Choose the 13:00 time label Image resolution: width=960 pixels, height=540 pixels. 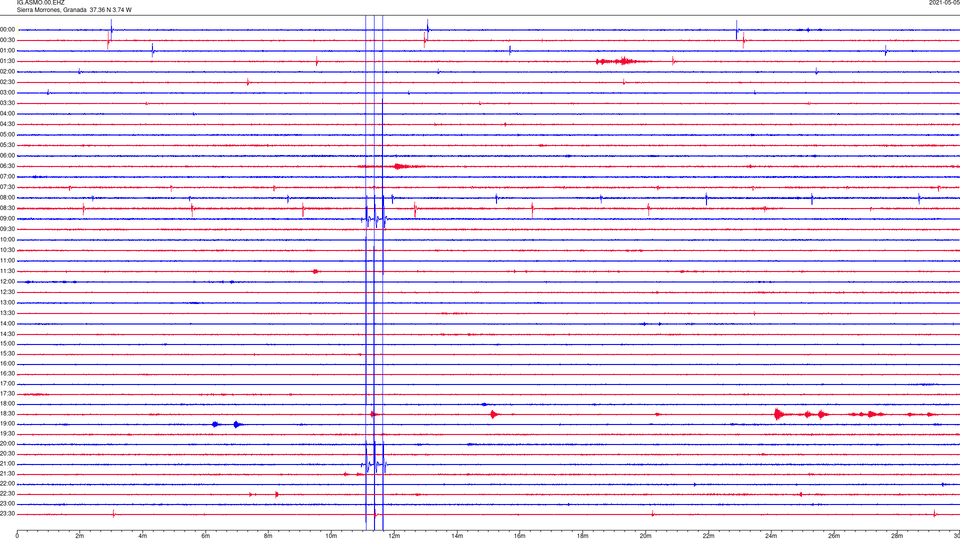click(8, 302)
